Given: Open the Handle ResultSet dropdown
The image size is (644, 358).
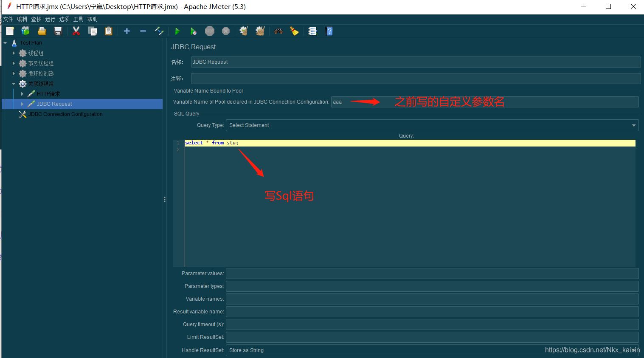Looking at the screenshot, I should pos(433,350).
